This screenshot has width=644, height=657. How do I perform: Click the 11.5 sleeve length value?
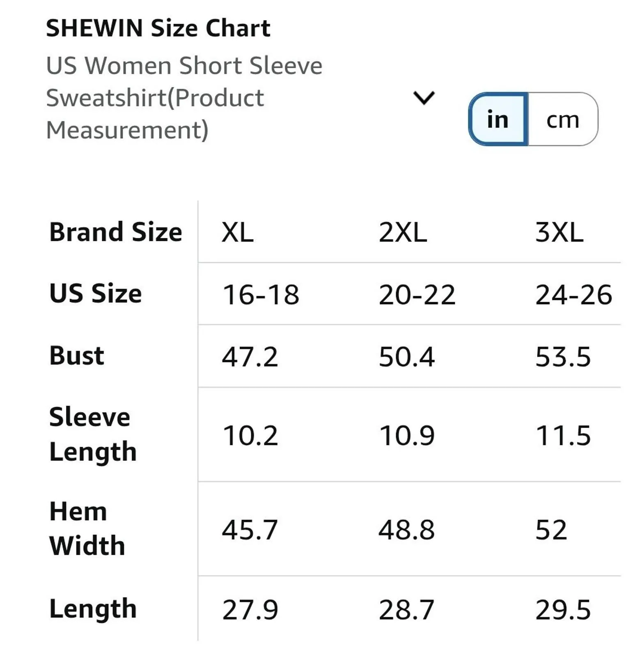[563, 435]
